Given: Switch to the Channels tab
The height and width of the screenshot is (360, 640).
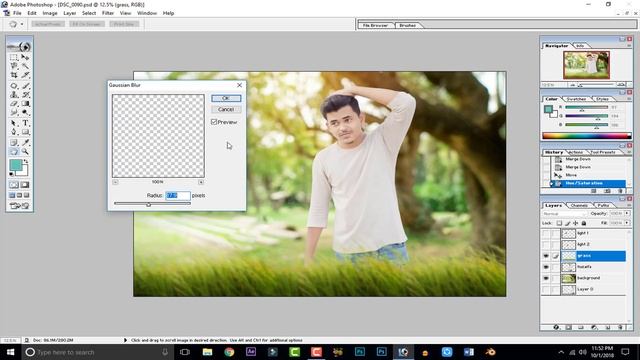Looking at the screenshot, I should [579, 205].
